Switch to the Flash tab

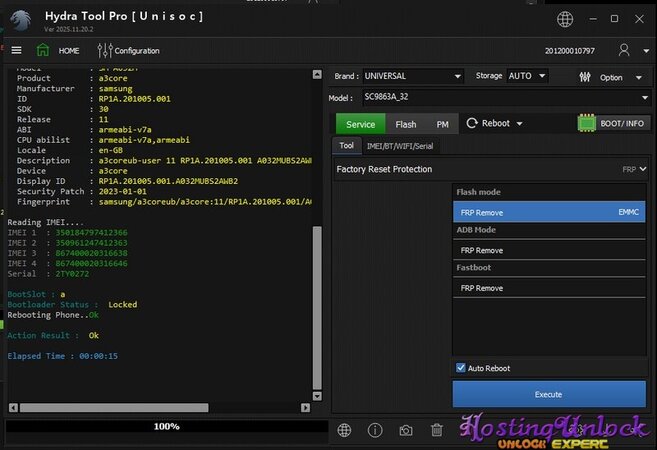tap(405, 124)
